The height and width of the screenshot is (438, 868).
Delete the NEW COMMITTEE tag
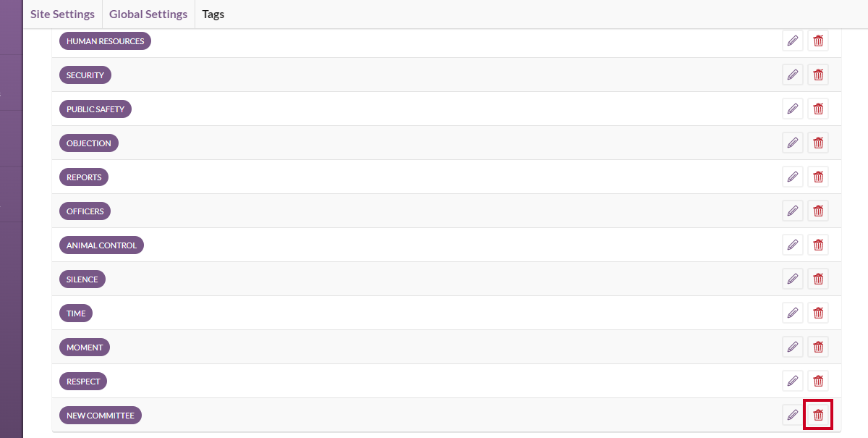coord(818,416)
